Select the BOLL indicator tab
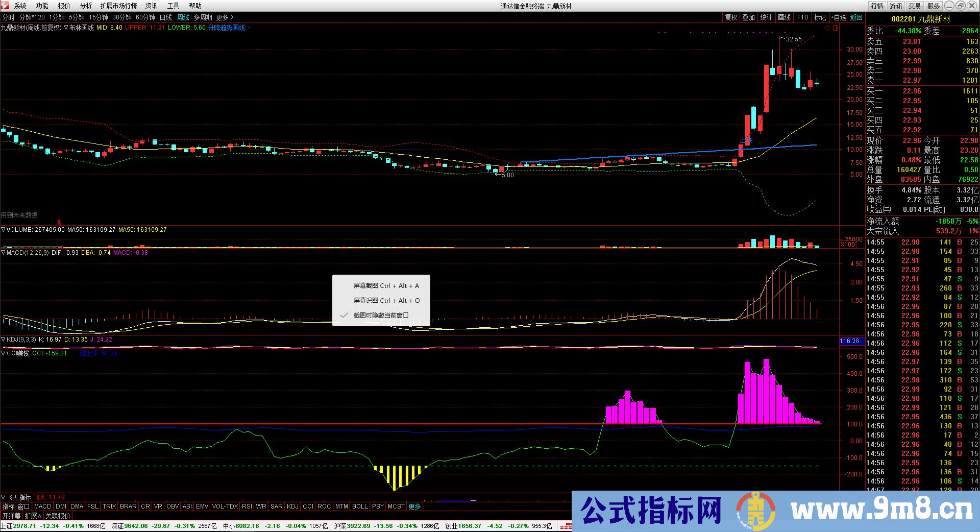The image size is (980, 532). pyautogui.click(x=360, y=506)
